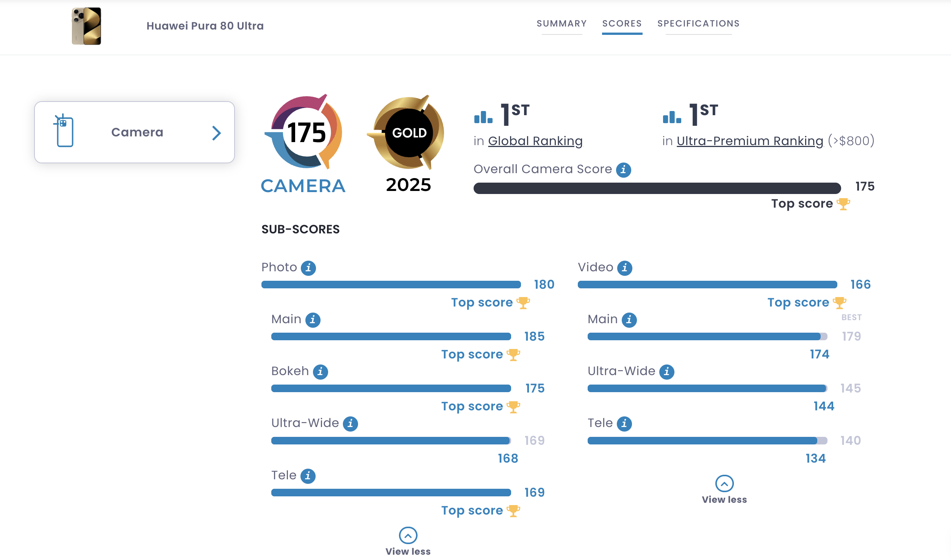Image resolution: width=951 pixels, height=560 pixels.
Task: Switch to the Summary tab
Action: tap(562, 23)
